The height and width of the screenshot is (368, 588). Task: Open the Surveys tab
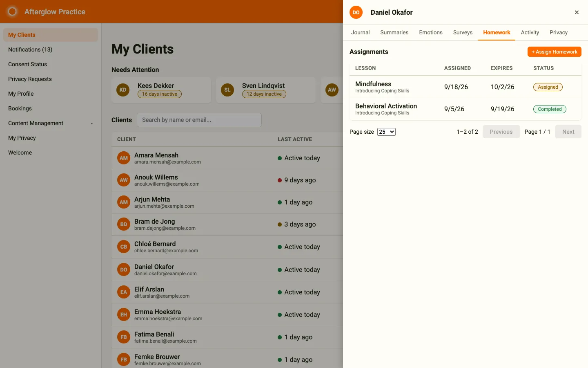click(463, 32)
